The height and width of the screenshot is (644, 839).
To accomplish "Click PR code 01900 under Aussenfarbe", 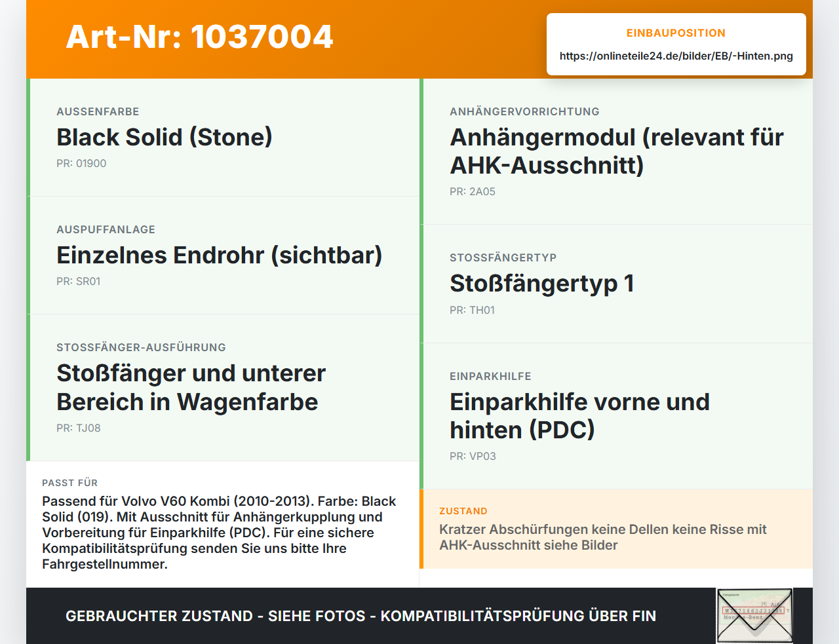I will [81, 164].
